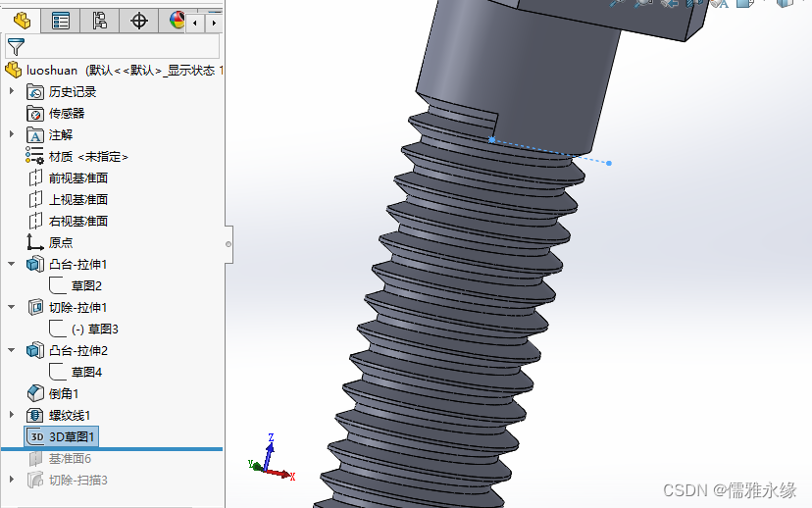Select 材质 <未指定> text entry
Screen dimensions: 812x508
[88, 156]
